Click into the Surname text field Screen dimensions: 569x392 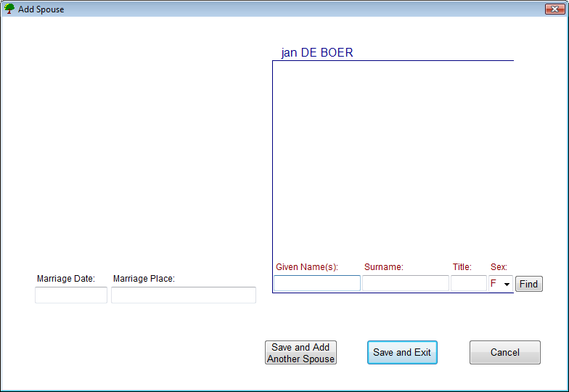pos(405,283)
